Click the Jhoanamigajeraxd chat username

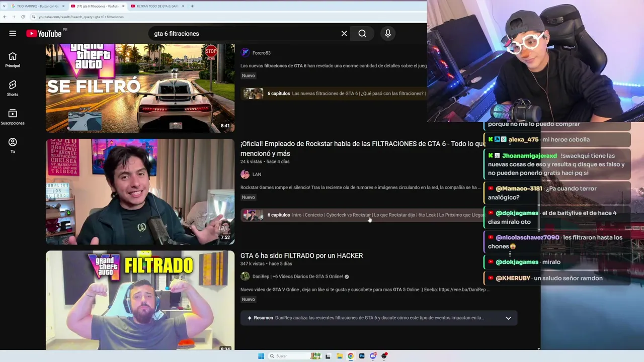[x=529, y=156]
